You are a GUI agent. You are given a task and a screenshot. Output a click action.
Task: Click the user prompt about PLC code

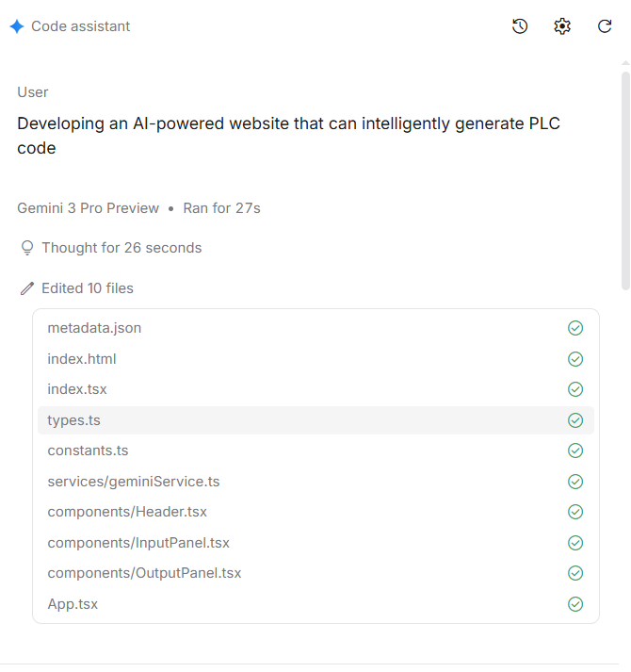click(288, 136)
